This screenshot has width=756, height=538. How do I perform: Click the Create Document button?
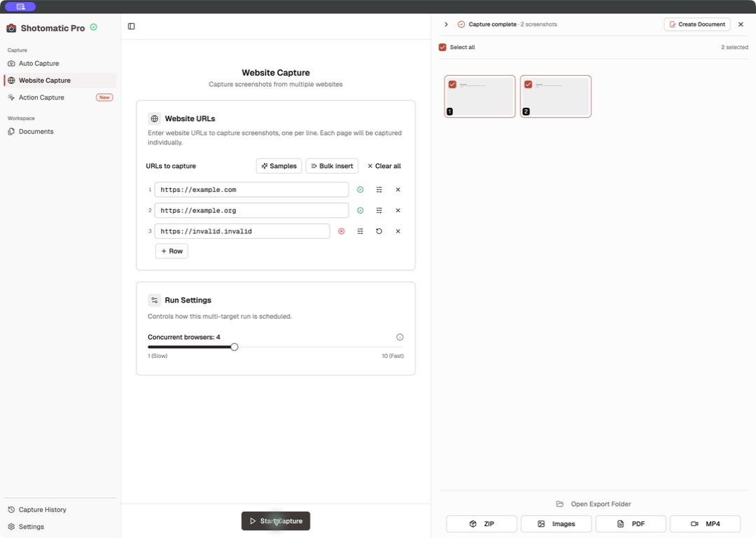[696, 24]
